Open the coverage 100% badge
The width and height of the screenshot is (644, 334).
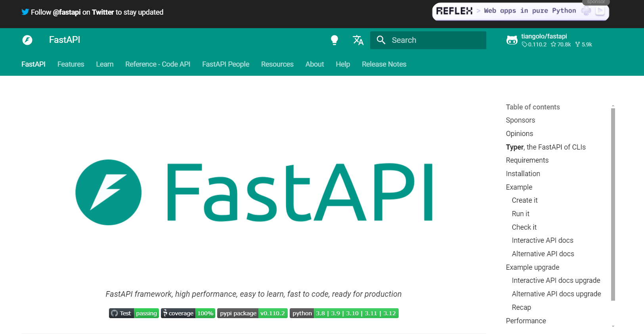pyautogui.click(x=188, y=313)
